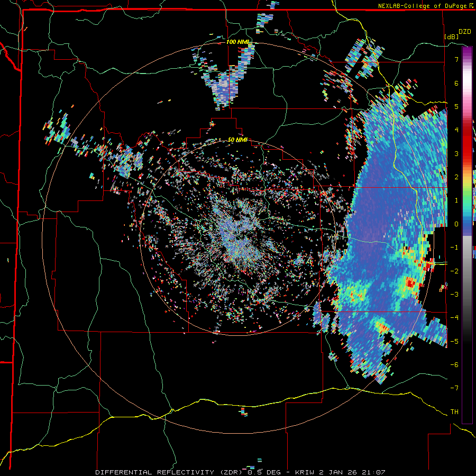The width and height of the screenshot is (476, 476).
Task: Click the 5 value on color scale
Action: pos(456,106)
